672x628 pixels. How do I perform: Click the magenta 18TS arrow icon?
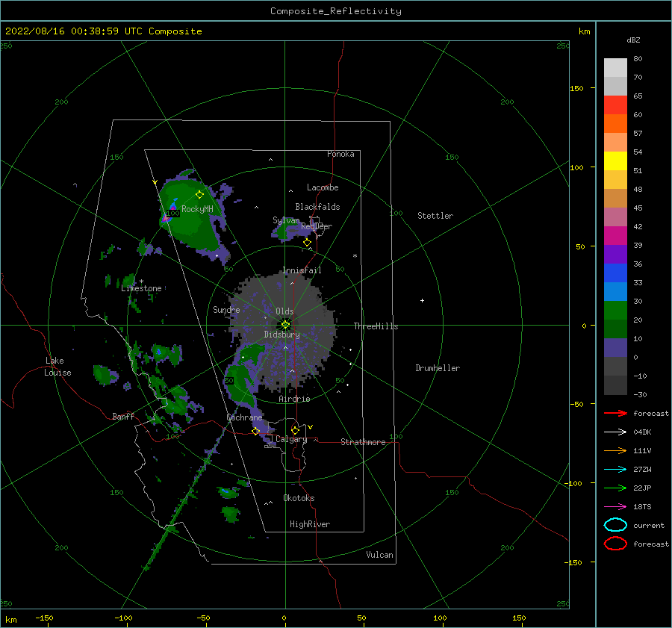pyautogui.click(x=615, y=507)
